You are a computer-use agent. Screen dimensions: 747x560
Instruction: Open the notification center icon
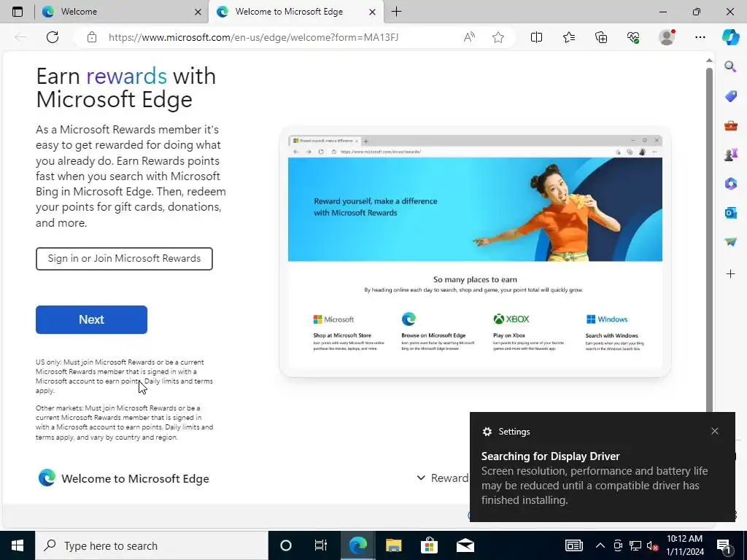[x=724, y=546]
